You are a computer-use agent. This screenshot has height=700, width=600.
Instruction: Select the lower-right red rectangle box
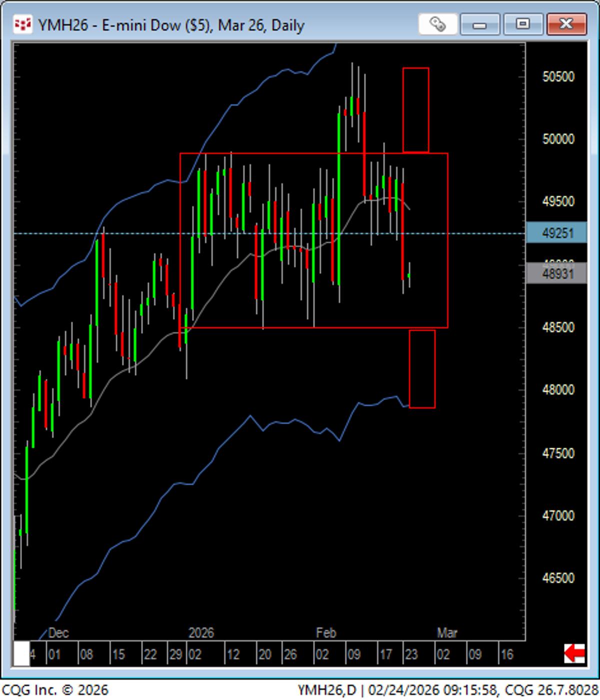[422, 369]
